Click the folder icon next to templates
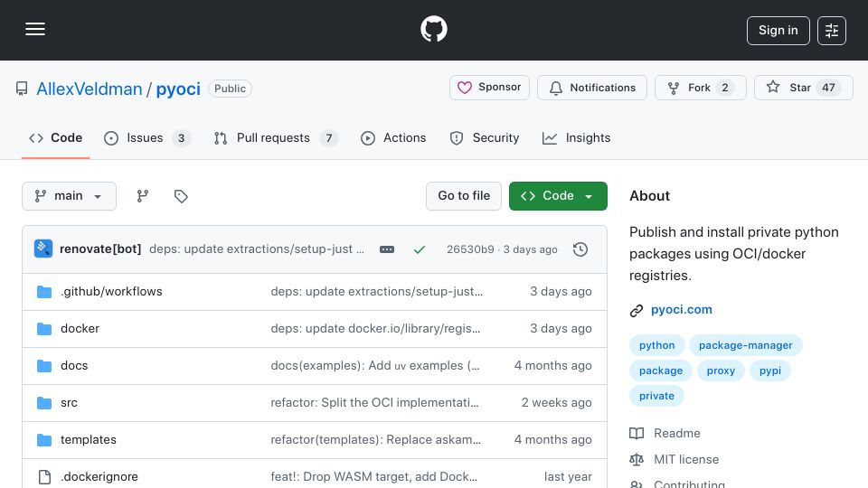The width and height of the screenshot is (868, 488). 44,440
